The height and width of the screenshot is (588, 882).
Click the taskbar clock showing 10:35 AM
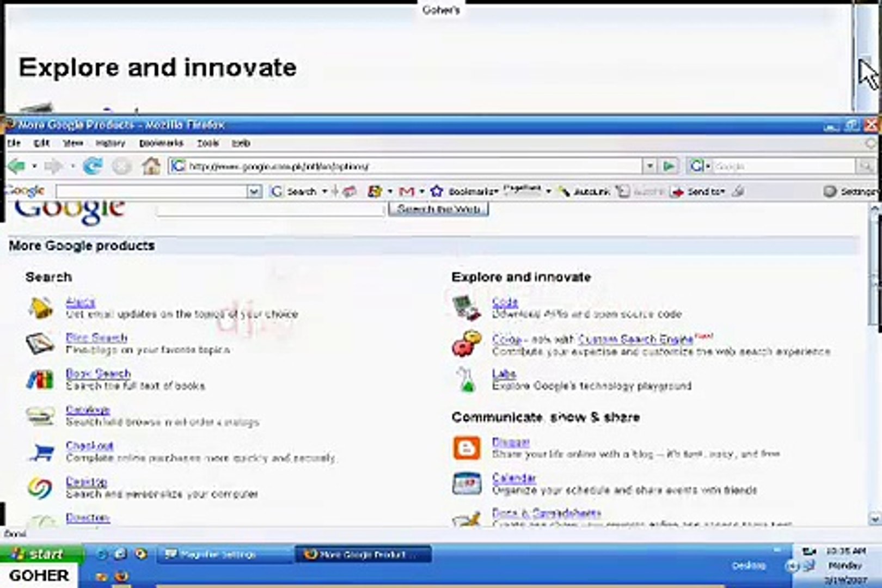(846, 551)
